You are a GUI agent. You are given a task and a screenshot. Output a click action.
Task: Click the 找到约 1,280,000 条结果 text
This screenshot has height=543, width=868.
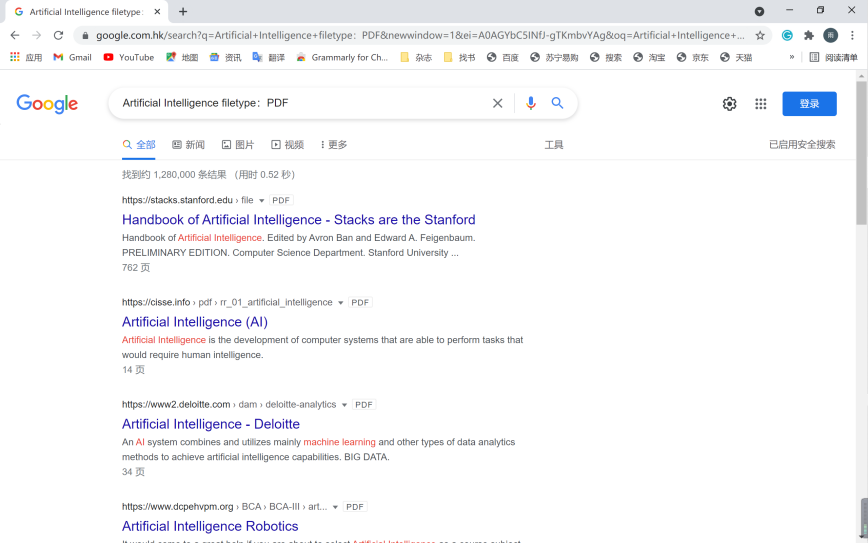[x=174, y=175]
